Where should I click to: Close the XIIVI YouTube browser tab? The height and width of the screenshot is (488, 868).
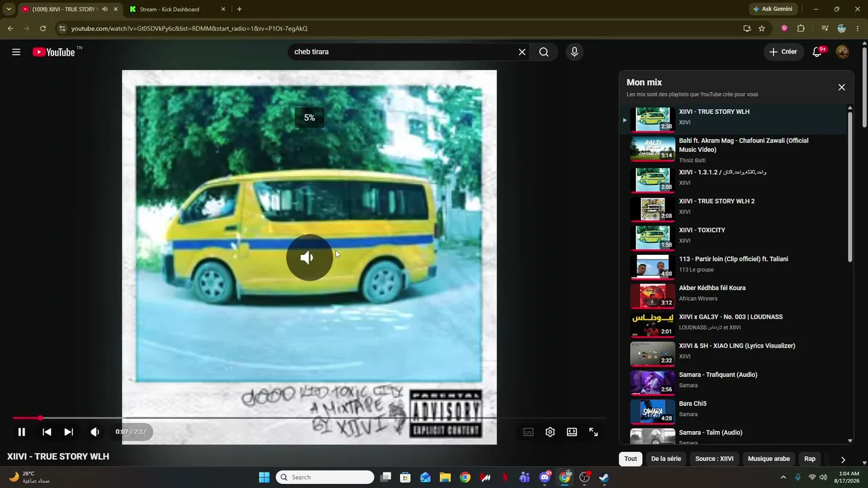click(x=115, y=9)
